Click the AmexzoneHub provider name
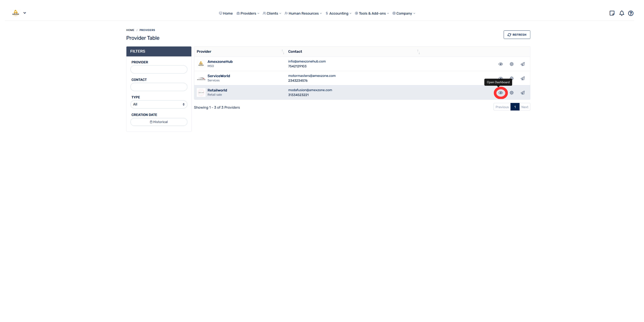Viewport: 644px width, 322px height. (220, 62)
